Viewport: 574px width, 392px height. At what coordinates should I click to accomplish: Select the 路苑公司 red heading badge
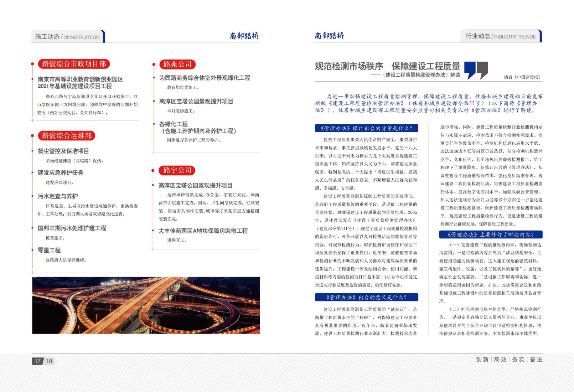tap(177, 65)
